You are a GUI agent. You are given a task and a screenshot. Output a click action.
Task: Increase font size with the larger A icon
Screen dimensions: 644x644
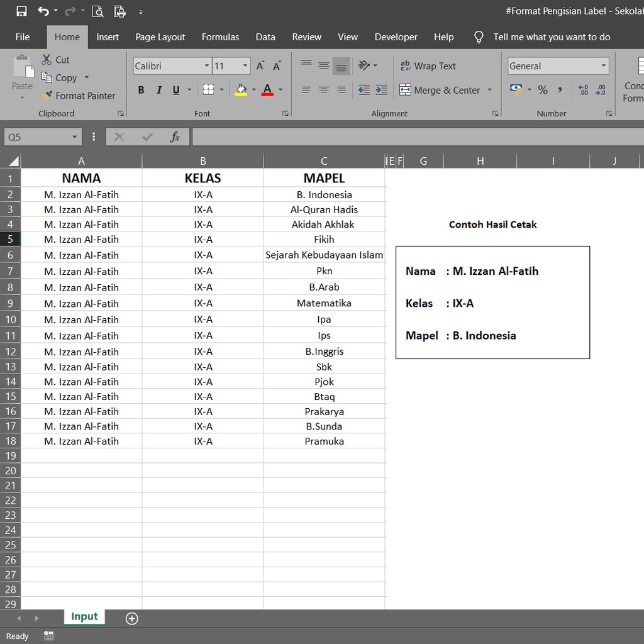pyautogui.click(x=260, y=66)
